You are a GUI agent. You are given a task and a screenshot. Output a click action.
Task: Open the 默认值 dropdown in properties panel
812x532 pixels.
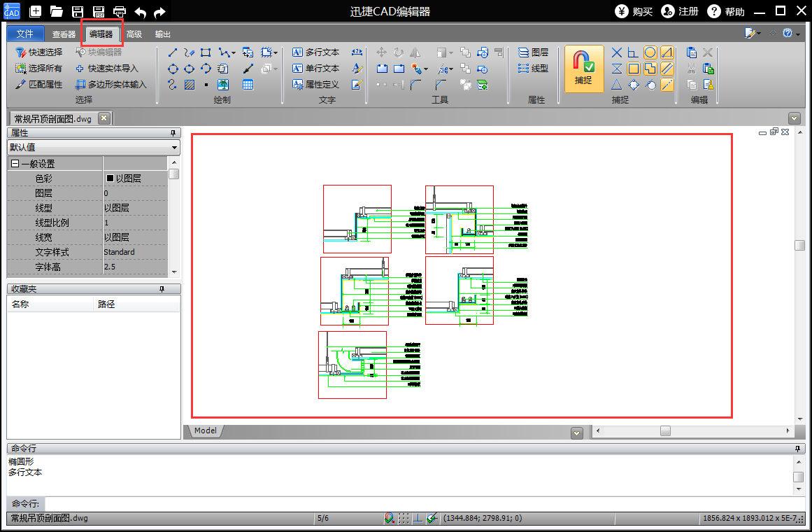(174, 147)
